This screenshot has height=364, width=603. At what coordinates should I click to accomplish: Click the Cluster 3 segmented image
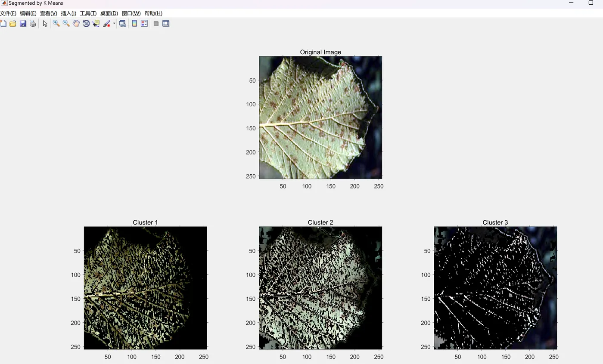(x=495, y=288)
